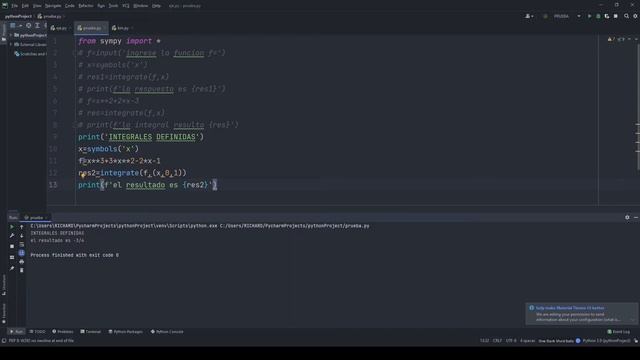Screen dimensions: 640x360
Task: Open the Favorites side tool window
Action: coord(4,313)
